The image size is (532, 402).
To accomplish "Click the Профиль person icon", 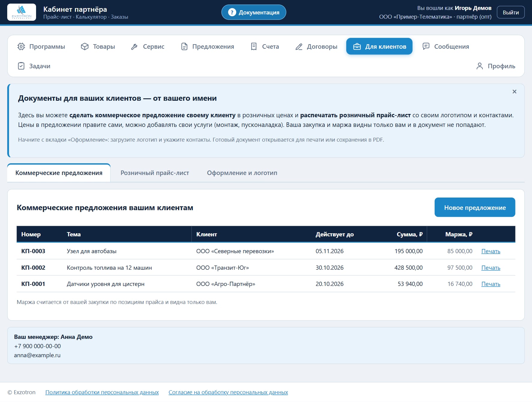I will [x=480, y=66].
